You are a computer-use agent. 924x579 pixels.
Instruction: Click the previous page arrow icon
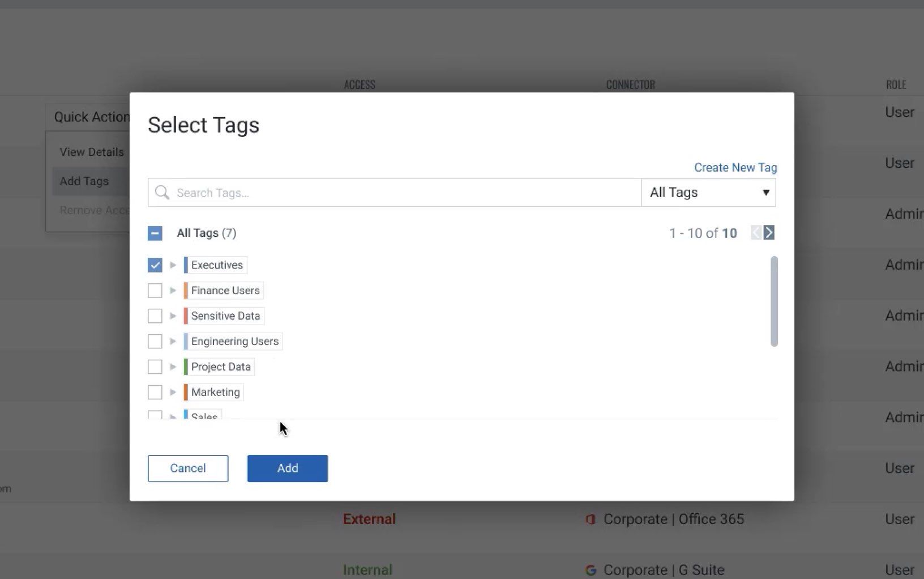coord(756,232)
